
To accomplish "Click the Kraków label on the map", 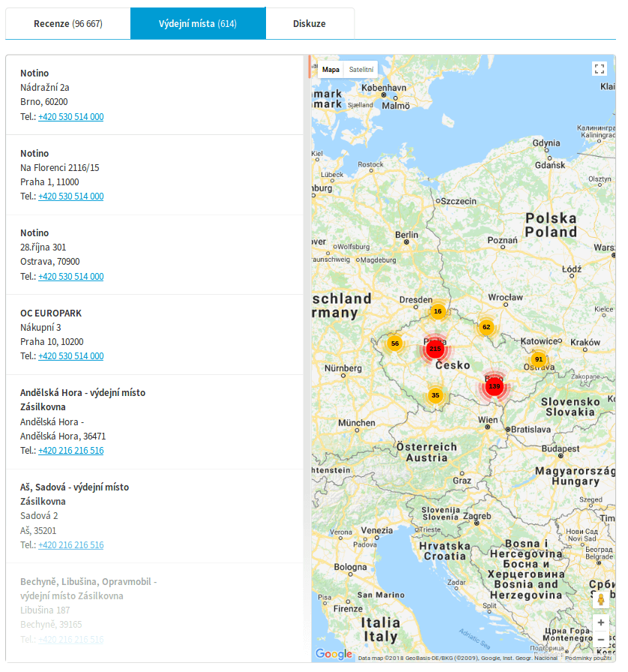I will (x=585, y=343).
